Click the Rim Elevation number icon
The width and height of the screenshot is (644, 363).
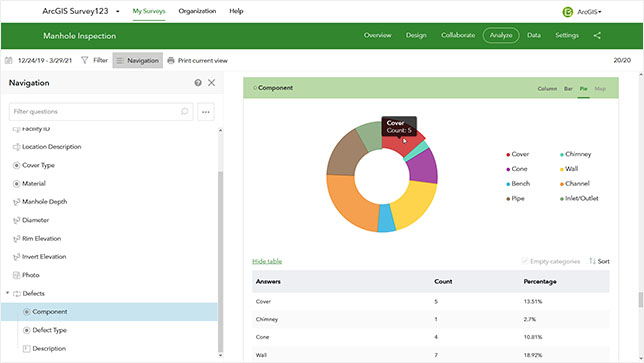16,239
